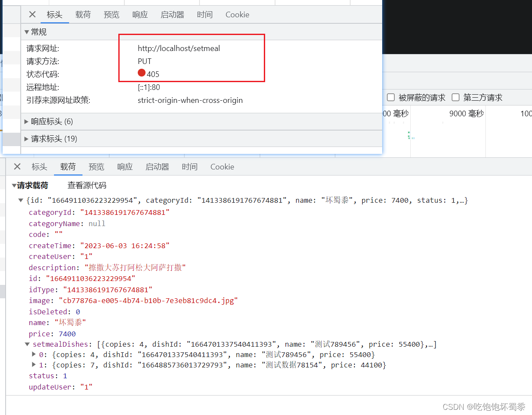The width and height of the screenshot is (532, 415).
Task: Expand 响应标头 (6) section
Action: [26, 121]
